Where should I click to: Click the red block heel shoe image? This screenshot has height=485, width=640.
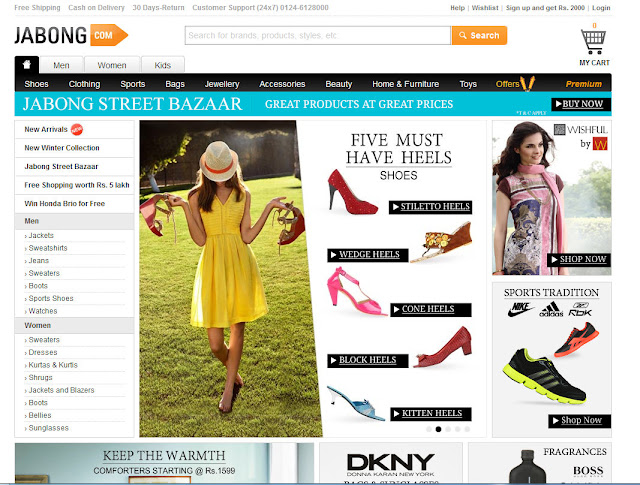pos(442,347)
